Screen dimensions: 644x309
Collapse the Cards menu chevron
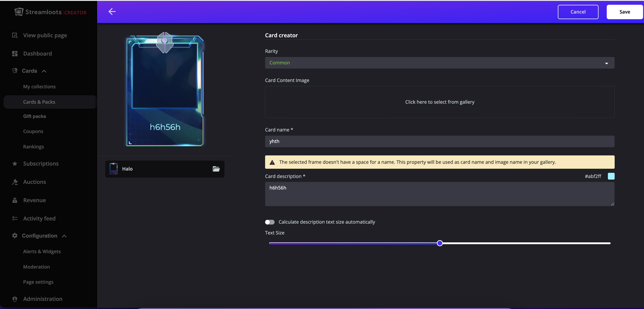point(44,71)
